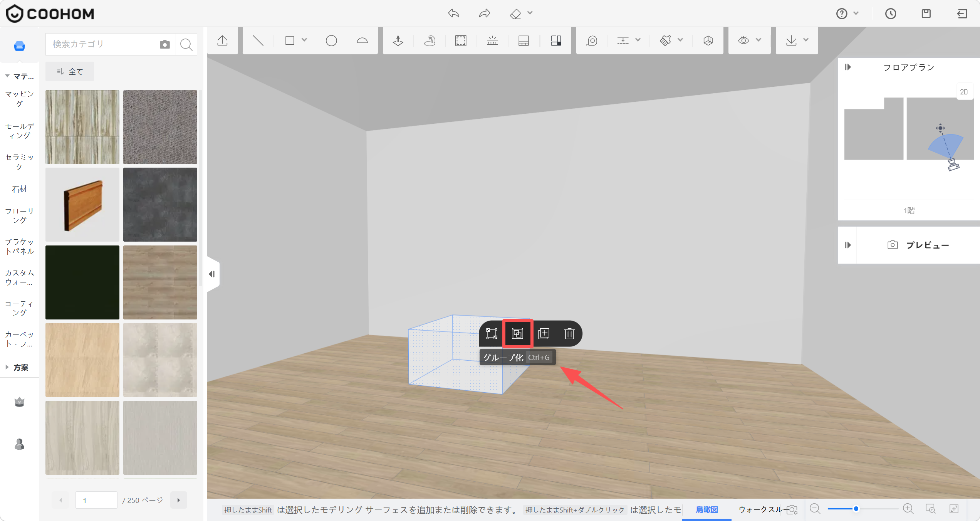The width and height of the screenshot is (980, 521).
Task: Click the グループ化 group icon
Action: coord(517,334)
